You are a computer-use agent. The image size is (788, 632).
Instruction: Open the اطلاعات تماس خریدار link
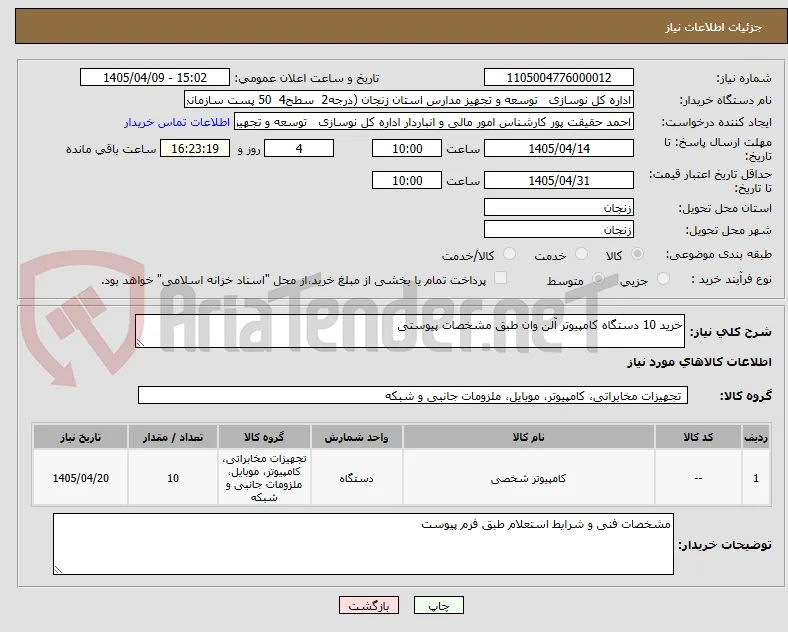[177, 122]
